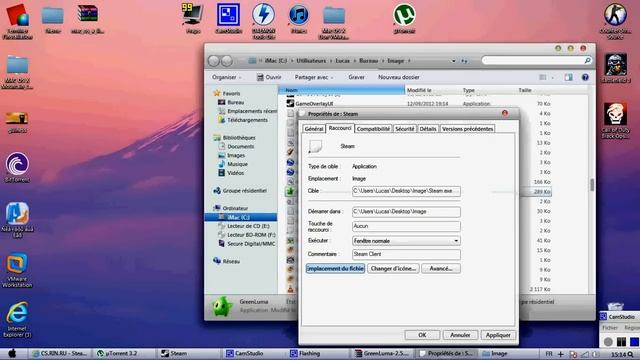
Task: Click the OK button in properties dialog
Action: [x=422, y=335]
